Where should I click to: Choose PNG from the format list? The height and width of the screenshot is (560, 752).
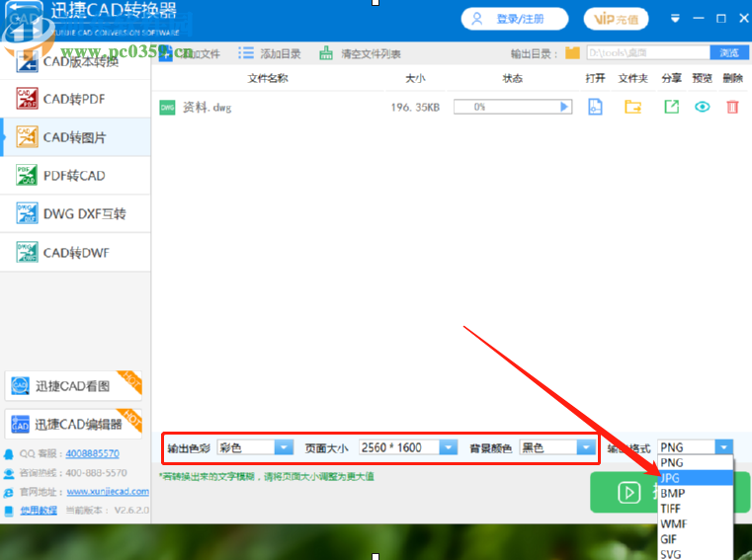tap(696, 462)
